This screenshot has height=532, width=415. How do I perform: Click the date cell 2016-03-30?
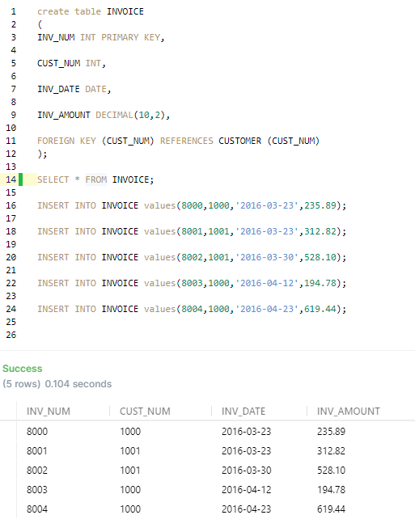246,471
